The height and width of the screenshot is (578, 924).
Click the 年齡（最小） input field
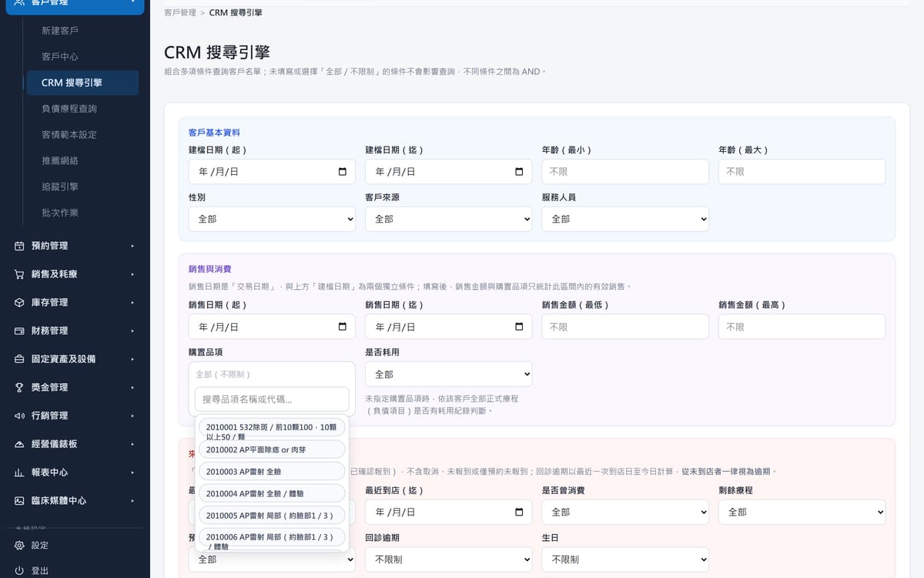point(625,172)
